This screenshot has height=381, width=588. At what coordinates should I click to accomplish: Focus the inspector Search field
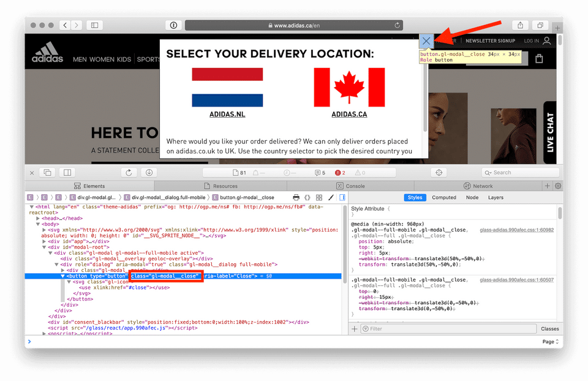pos(521,173)
